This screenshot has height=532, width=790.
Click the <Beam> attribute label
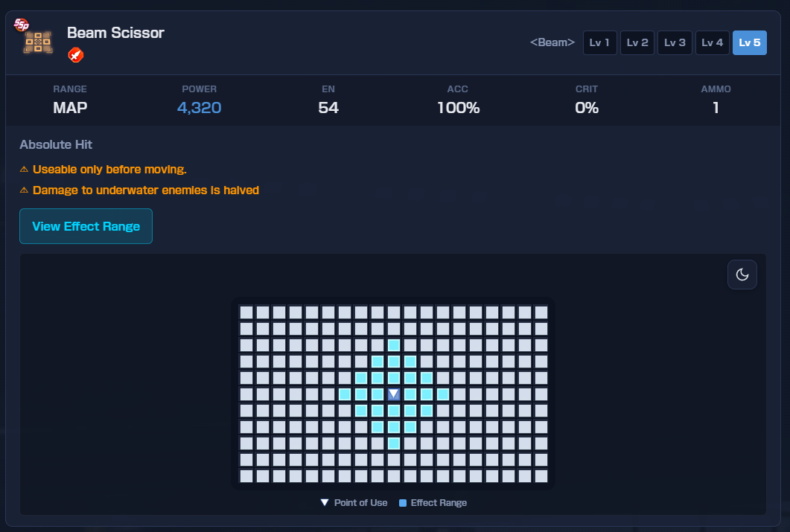point(552,42)
